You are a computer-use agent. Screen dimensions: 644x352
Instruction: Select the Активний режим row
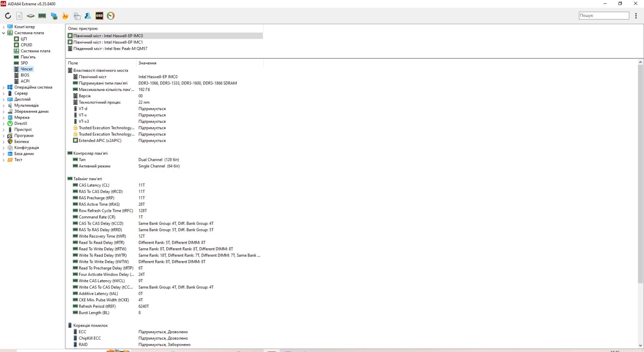click(x=165, y=166)
